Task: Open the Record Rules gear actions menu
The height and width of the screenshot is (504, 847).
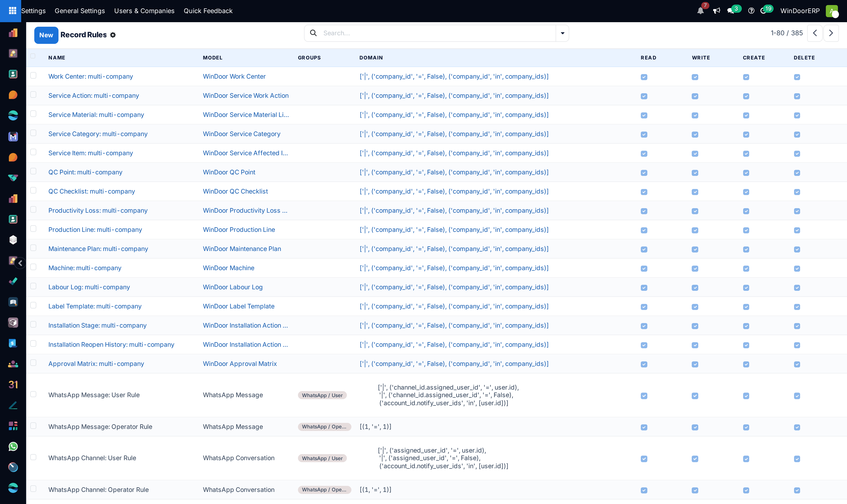Action: tap(113, 35)
